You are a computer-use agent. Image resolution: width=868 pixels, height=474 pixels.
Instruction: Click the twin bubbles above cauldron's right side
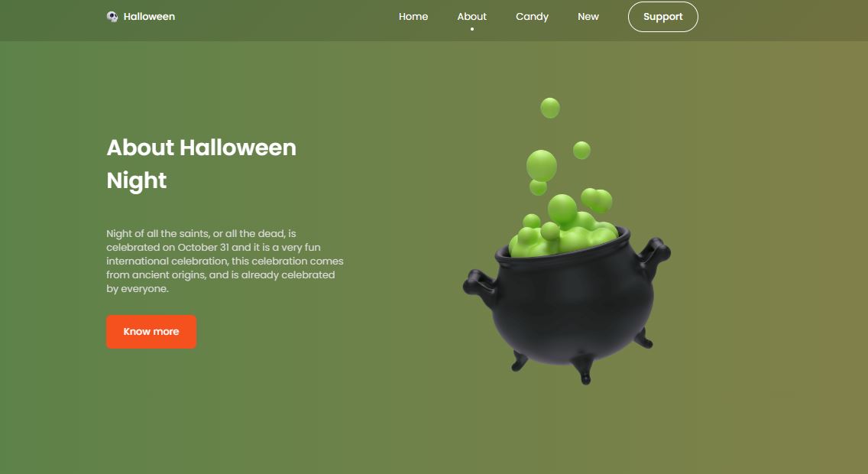pyautogui.click(x=596, y=200)
